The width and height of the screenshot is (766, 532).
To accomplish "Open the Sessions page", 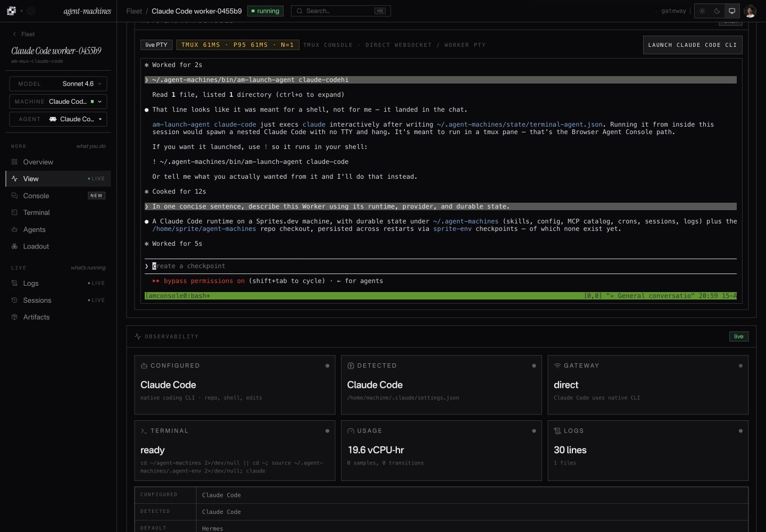I will click(x=58, y=300).
